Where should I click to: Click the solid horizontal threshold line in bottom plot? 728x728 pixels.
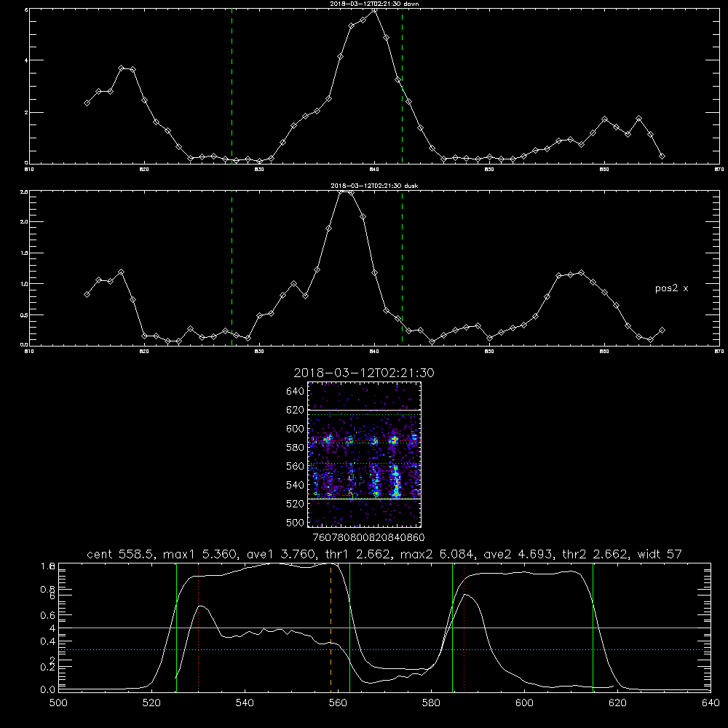pos(384,628)
